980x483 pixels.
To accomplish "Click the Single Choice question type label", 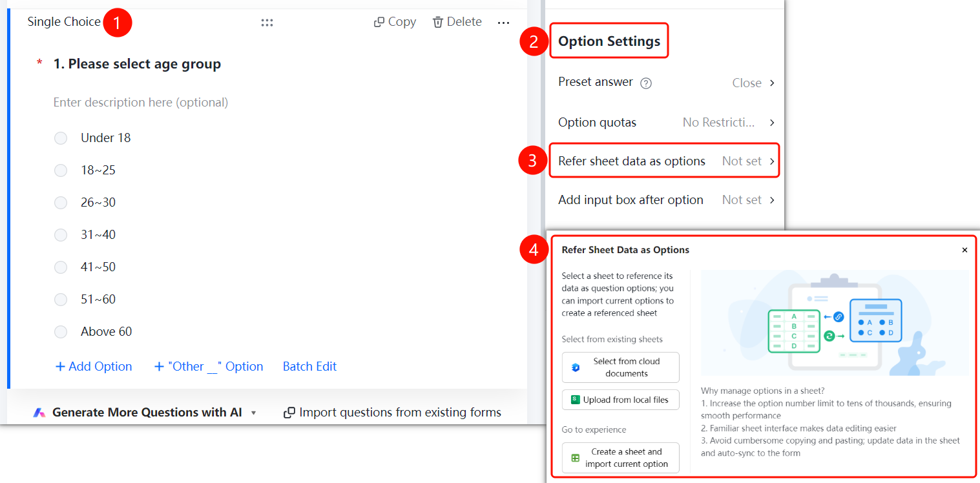I will point(64,22).
